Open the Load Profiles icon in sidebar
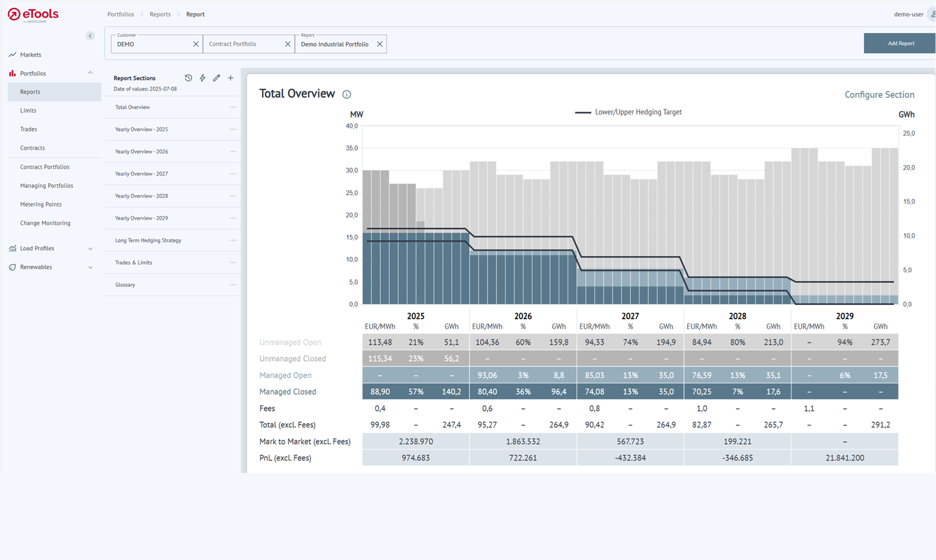This screenshot has height=560, width=936. tap(12, 248)
